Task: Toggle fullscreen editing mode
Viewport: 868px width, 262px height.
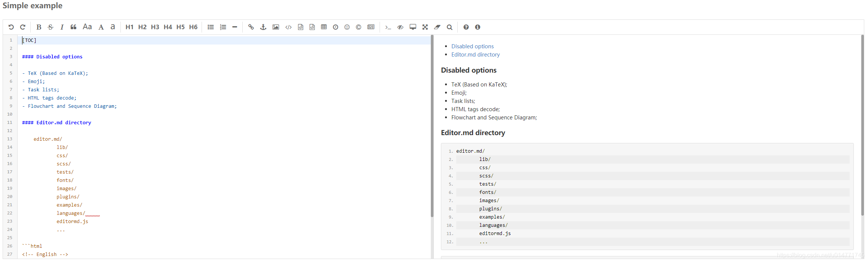Action: coord(425,27)
